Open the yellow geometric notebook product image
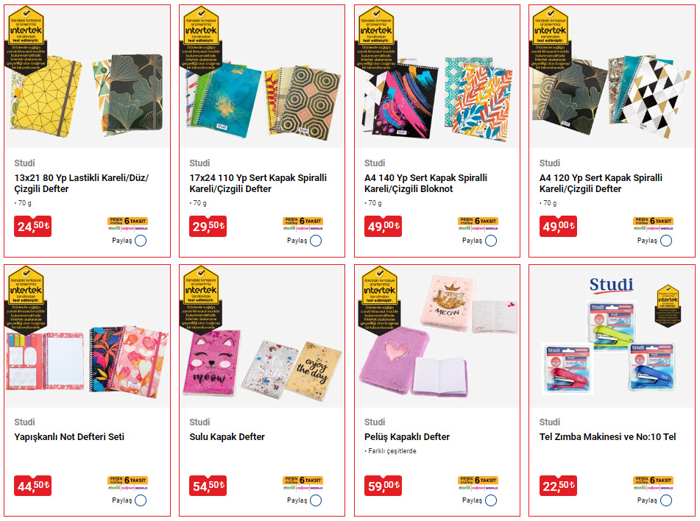 (44, 97)
